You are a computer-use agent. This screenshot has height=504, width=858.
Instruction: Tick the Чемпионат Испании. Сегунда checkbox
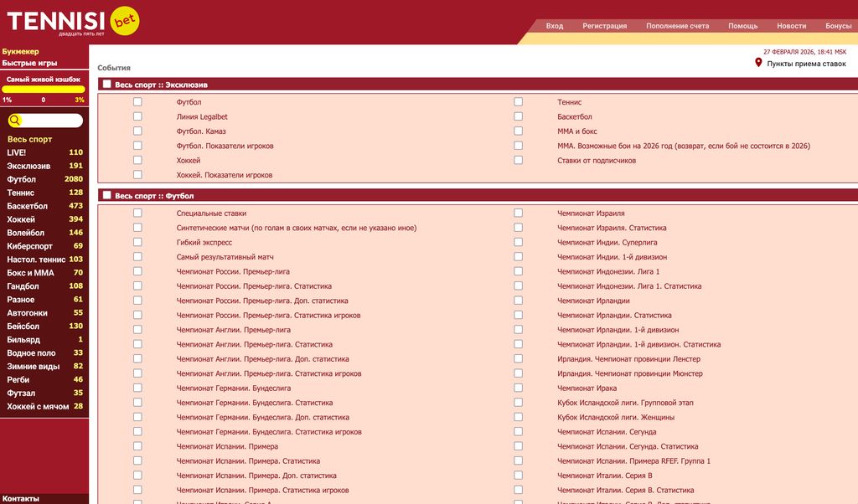(x=518, y=431)
